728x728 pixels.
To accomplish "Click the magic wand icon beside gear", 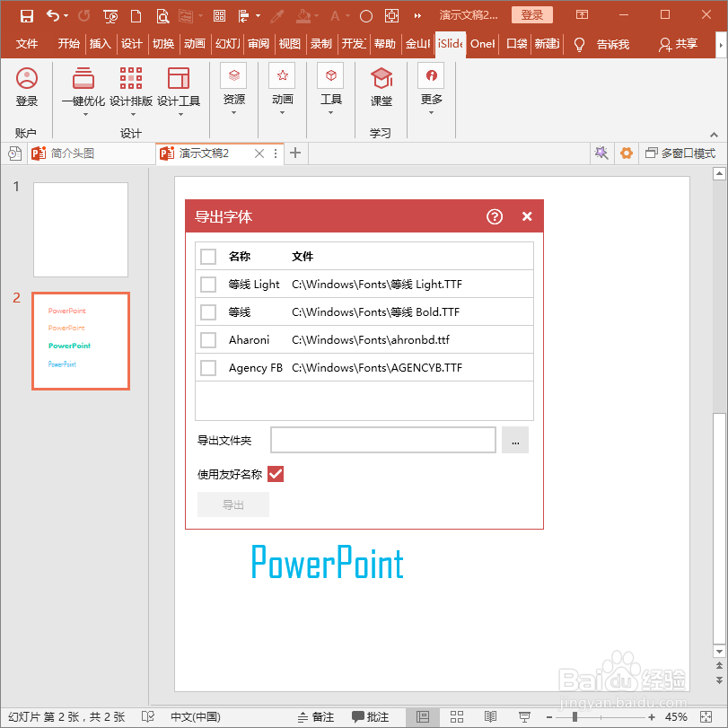I will tap(601, 153).
